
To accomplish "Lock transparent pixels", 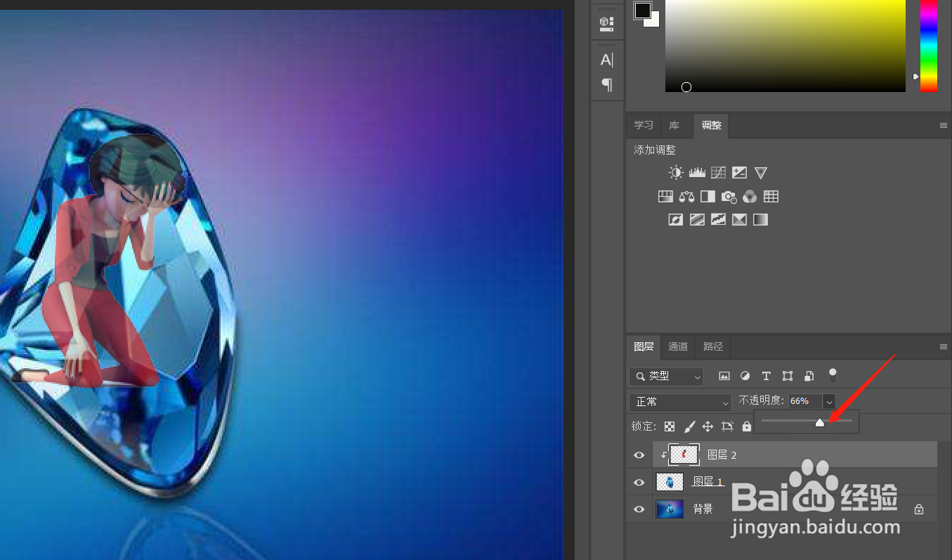I will (x=670, y=426).
